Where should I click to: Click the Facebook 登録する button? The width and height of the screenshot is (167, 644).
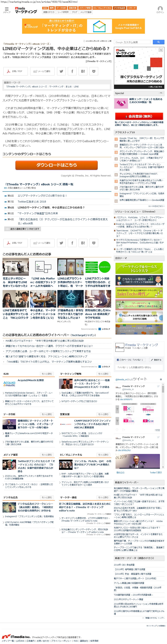156,360
